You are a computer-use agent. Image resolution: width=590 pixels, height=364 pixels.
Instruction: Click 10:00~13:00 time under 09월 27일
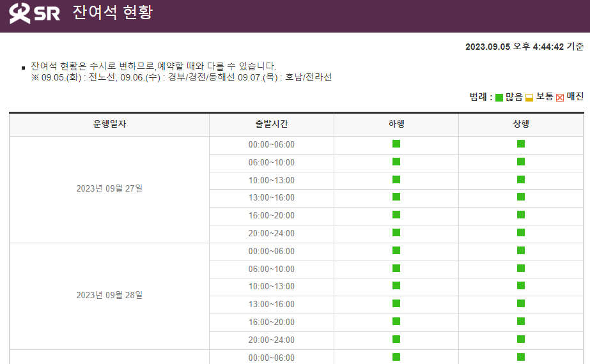271,181
